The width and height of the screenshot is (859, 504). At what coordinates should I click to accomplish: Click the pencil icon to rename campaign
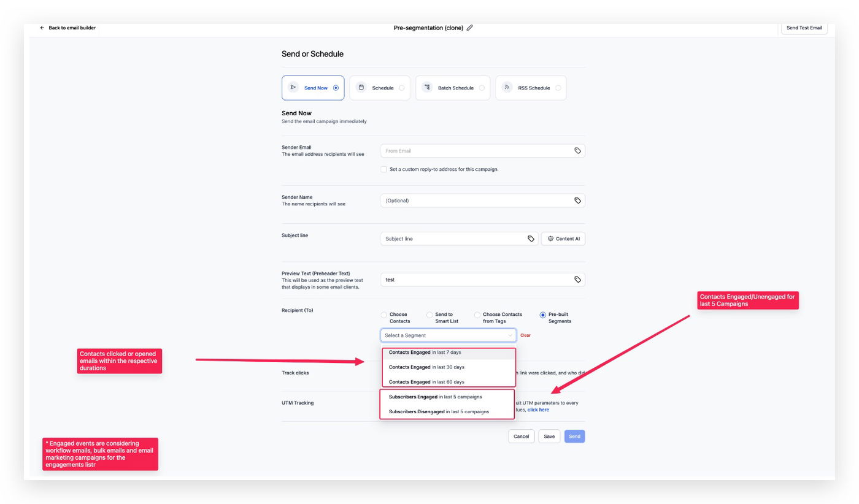pos(470,28)
